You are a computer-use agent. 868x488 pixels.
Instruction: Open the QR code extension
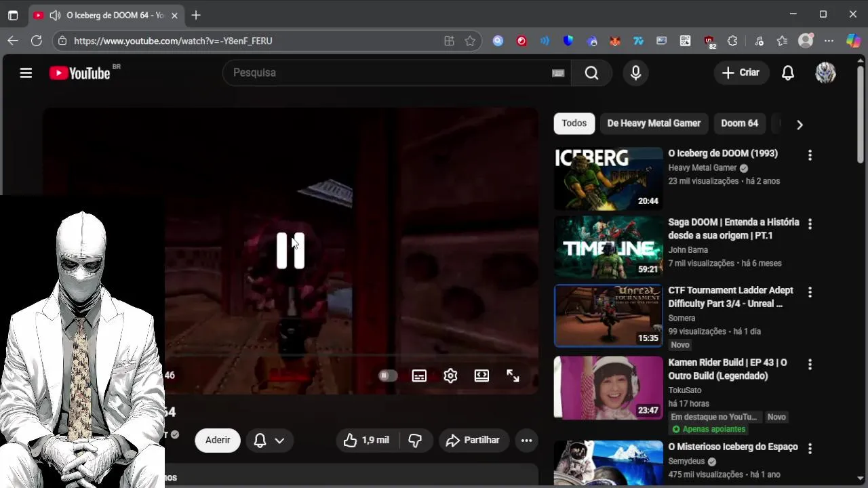[685, 41]
